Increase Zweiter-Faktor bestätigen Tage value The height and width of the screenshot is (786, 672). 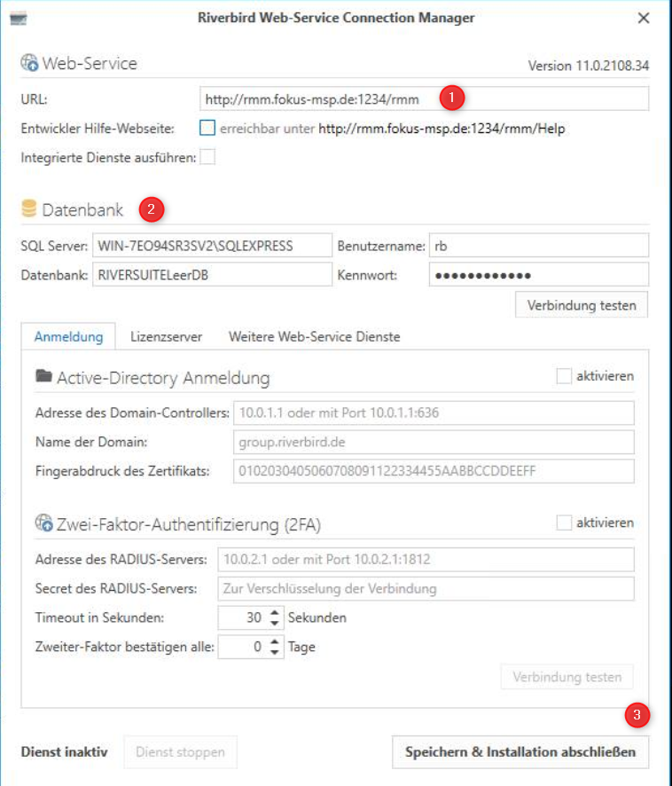(274, 641)
